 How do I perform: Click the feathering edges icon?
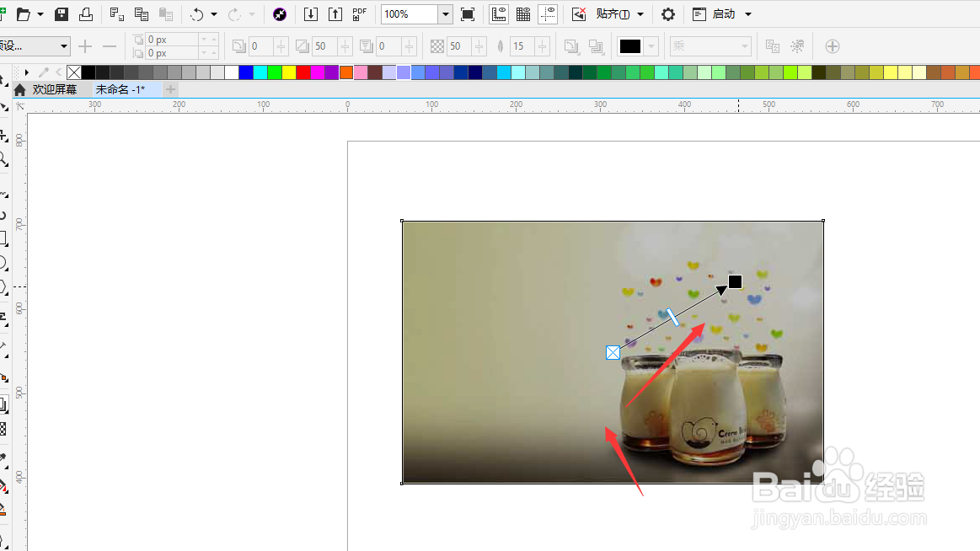pos(596,45)
